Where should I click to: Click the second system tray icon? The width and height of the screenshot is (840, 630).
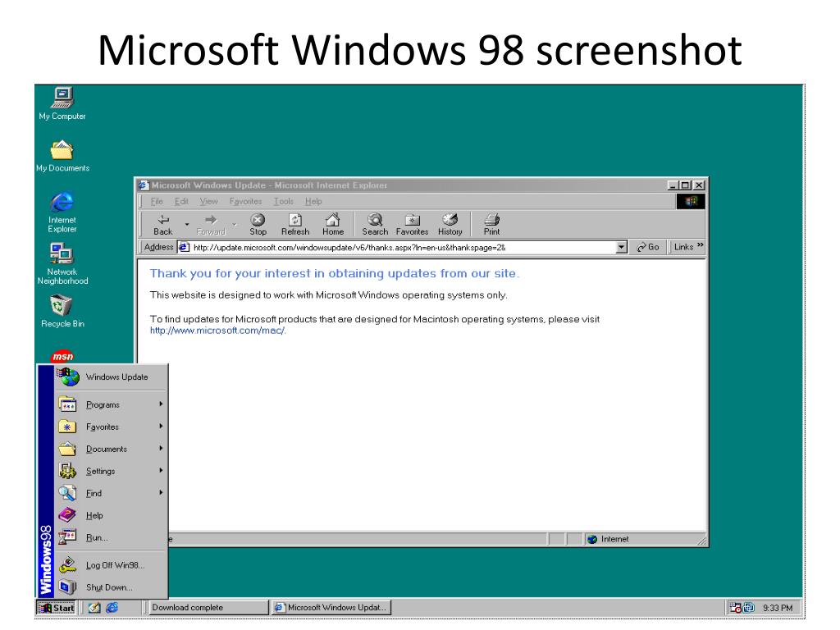(x=749, y=608)
